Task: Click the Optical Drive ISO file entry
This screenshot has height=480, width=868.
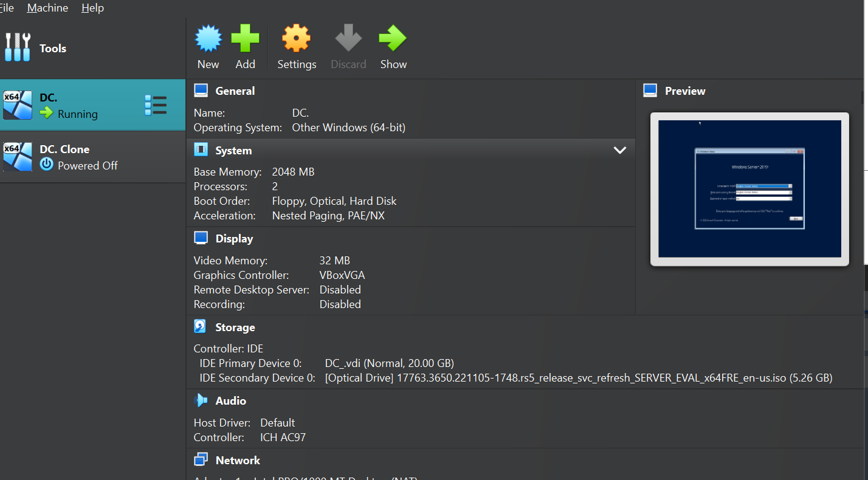Action: [x=578, y=378]
